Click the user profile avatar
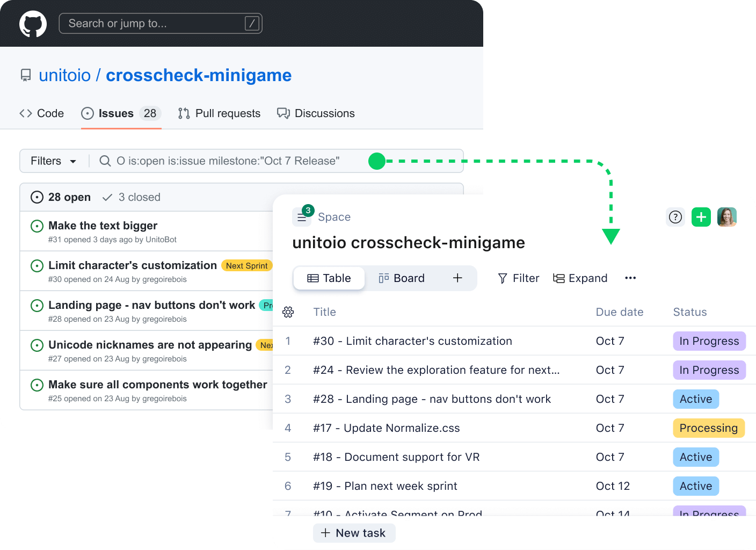This screenshot has width=756, height=550. tap(727, 217)
